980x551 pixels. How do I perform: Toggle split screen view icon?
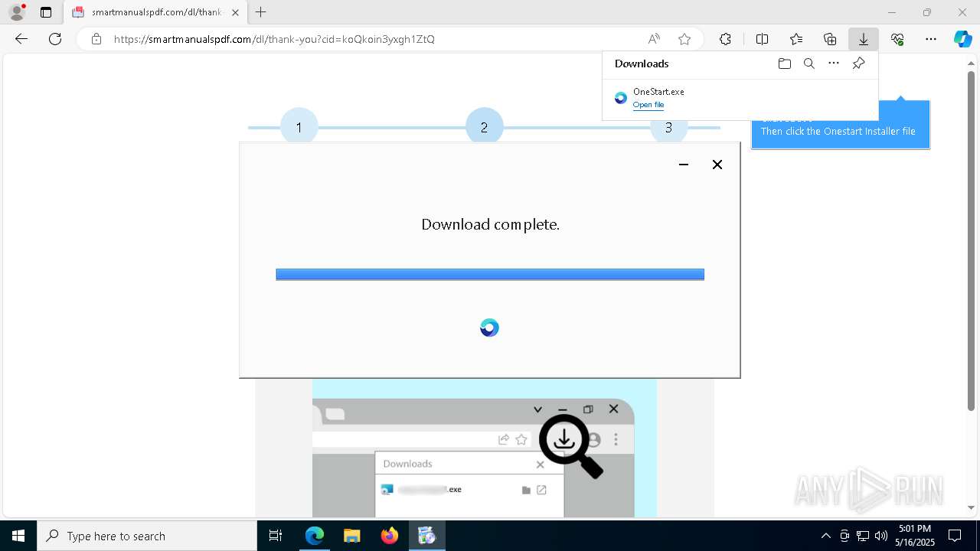pyautogui.click(x=762, y=39)
